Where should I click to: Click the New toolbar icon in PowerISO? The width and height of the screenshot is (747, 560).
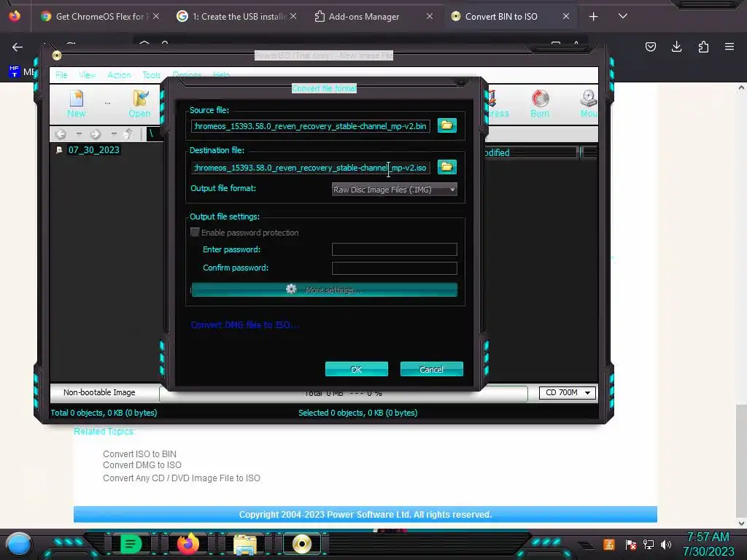point(76,104)
